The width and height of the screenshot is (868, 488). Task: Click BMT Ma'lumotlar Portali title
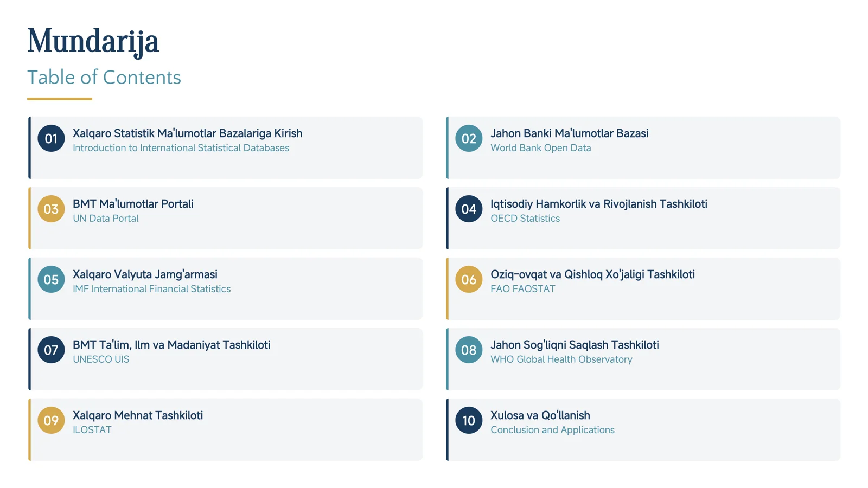click(133, 204)
